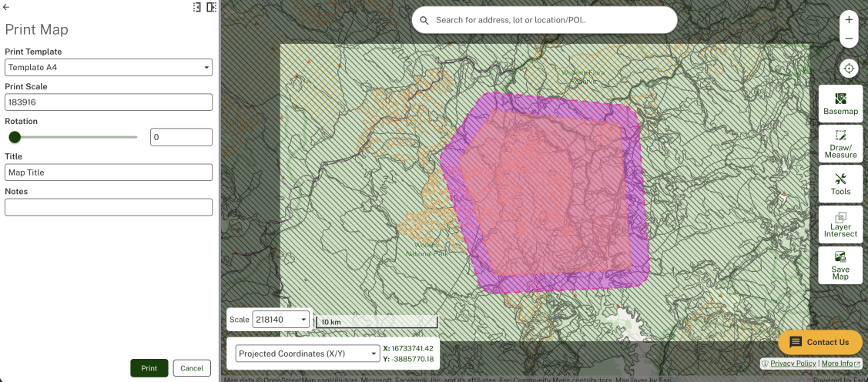This screenshot has width=868, height=382.
Task: Zoom in the map with plus button
Action: [x=849, y=19]
